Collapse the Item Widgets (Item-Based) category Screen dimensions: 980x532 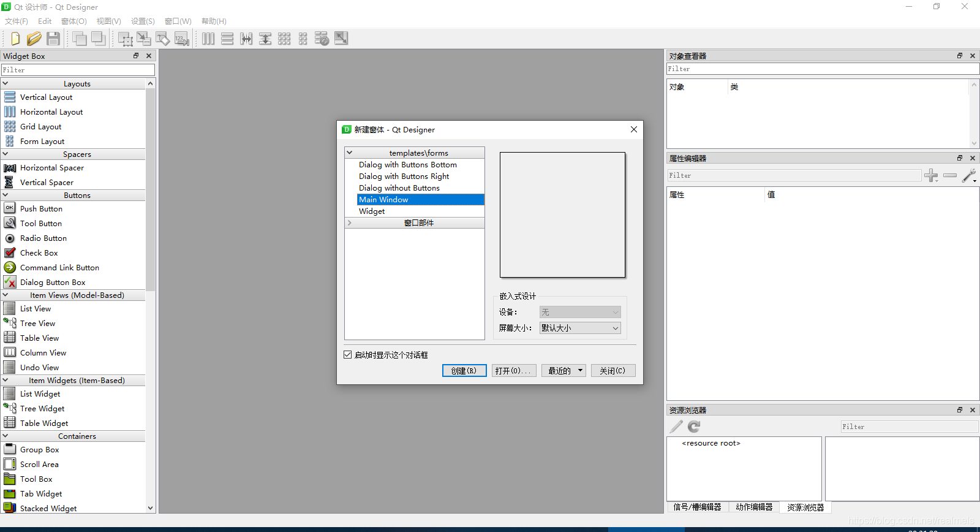[x=6, y=380]
